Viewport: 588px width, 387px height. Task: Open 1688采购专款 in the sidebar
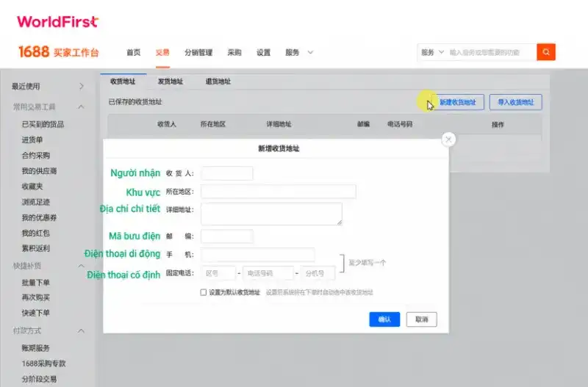pos(43,364)
